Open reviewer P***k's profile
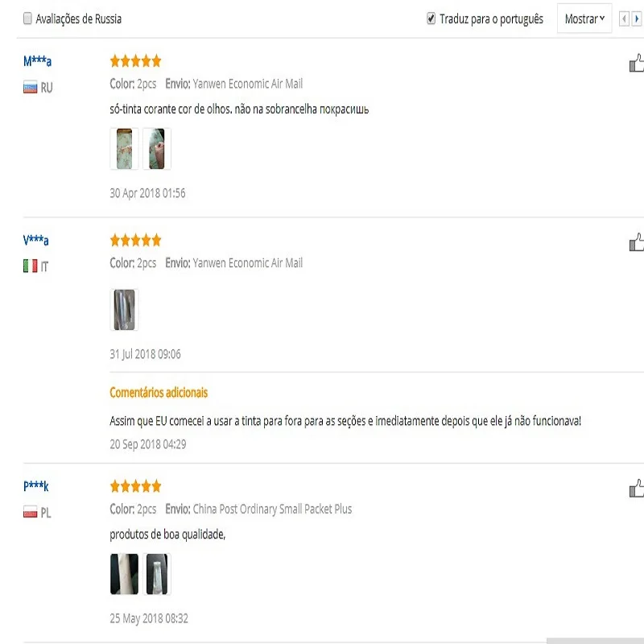The image size is (644, 644). 36,486
